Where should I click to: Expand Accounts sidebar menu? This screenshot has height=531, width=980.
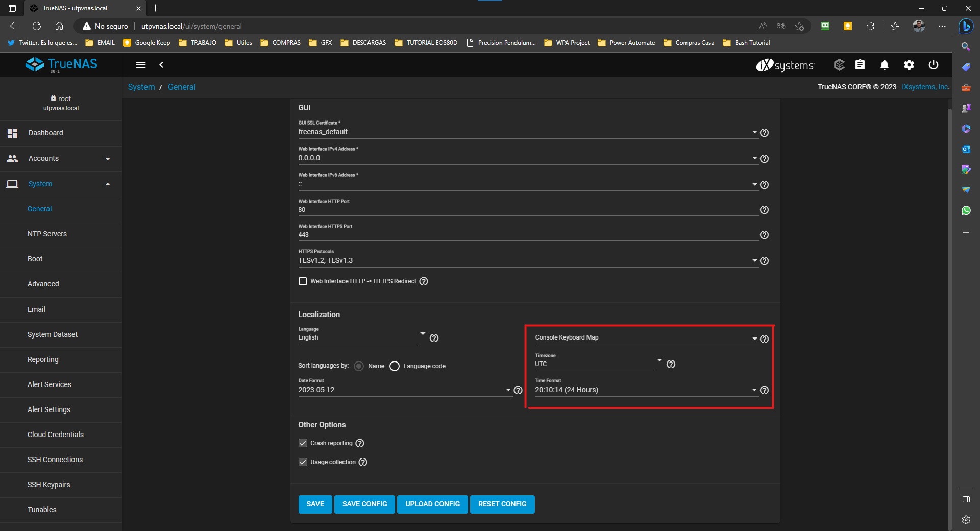[x=61, y=158]
